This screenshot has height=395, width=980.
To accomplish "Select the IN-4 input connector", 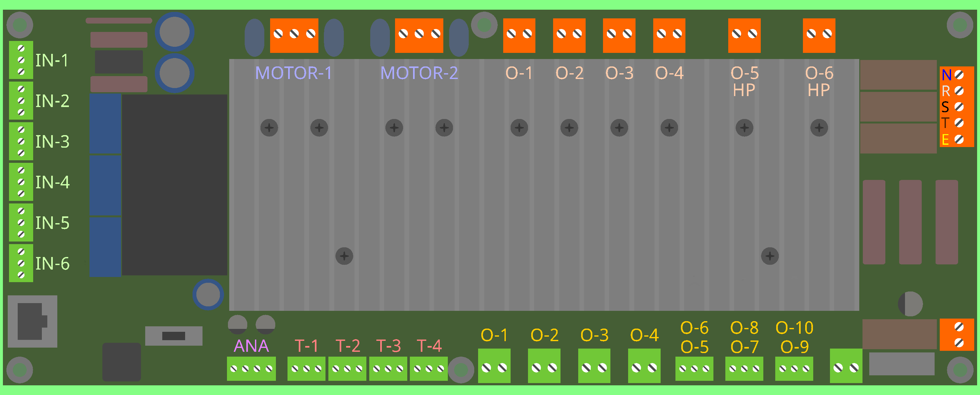I will point(21,182).
